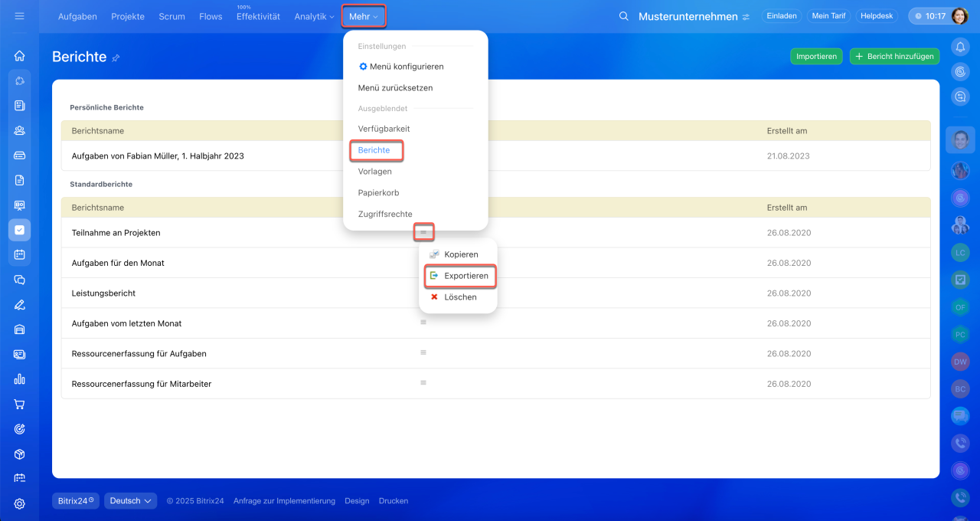Open Anfrage zur Implementierung link
980x521 pixels.
[284, 501]
